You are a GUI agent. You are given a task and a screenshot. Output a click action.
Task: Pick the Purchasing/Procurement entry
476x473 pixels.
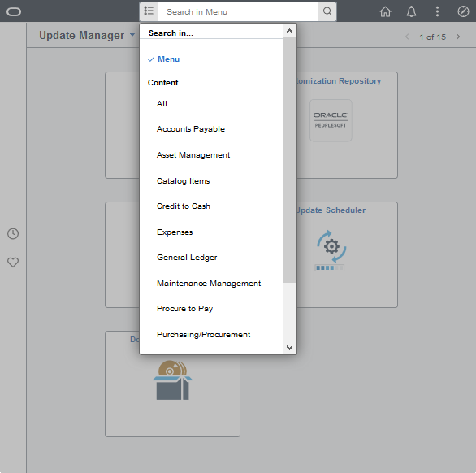pyautogui.click(x=203, y=335)
